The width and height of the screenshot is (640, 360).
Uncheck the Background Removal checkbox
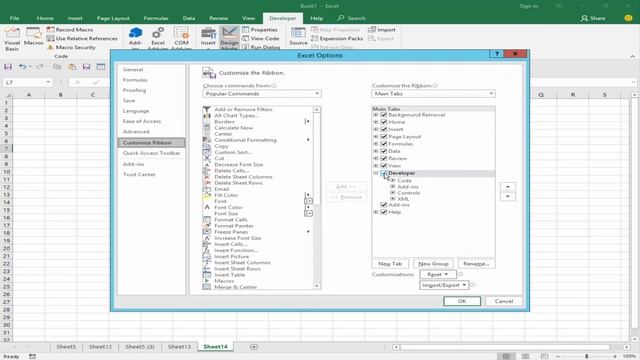pos(384,115)
